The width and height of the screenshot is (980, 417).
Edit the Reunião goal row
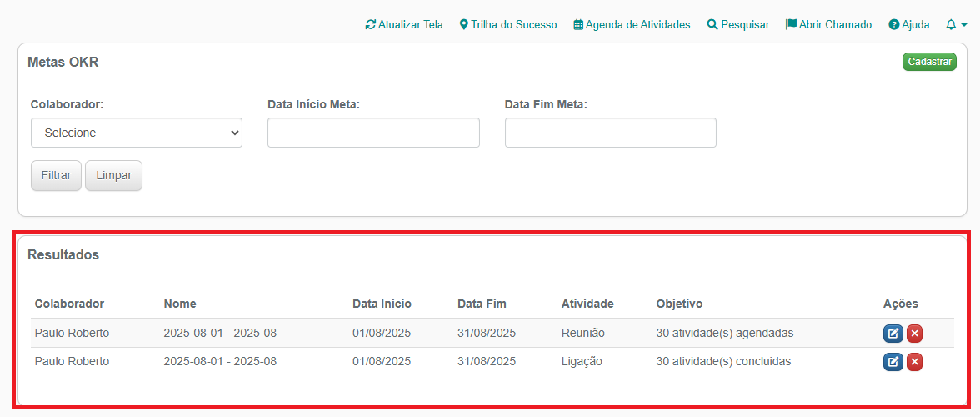pos(892,334)
